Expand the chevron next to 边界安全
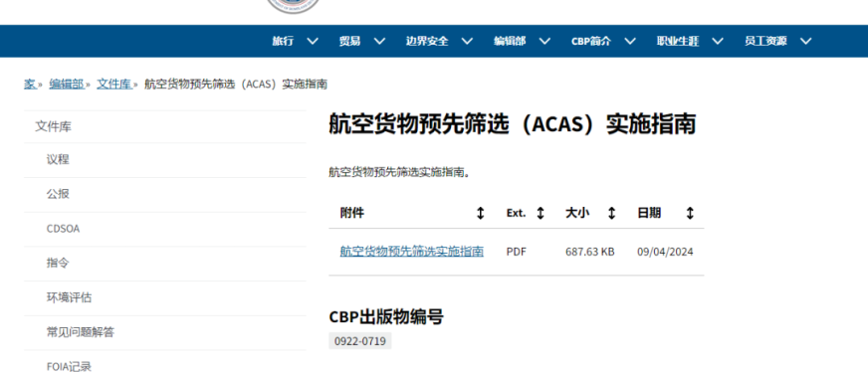The width and height of the screenshot is (868, 372). 467,41
